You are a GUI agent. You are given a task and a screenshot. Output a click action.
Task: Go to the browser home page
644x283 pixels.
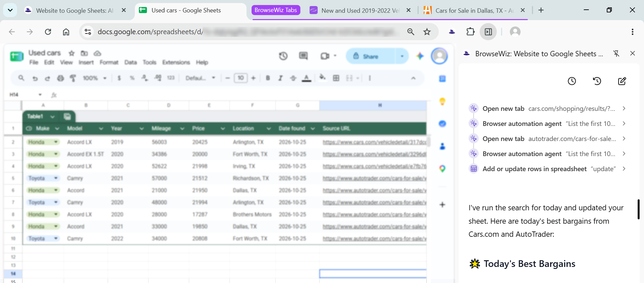click(66, 32)
